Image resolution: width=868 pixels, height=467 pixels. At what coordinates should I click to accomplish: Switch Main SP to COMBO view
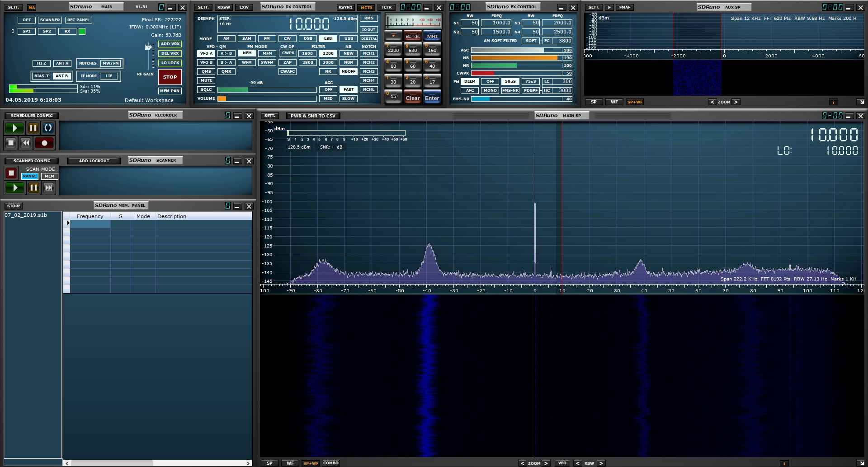[x=331, y=463]
